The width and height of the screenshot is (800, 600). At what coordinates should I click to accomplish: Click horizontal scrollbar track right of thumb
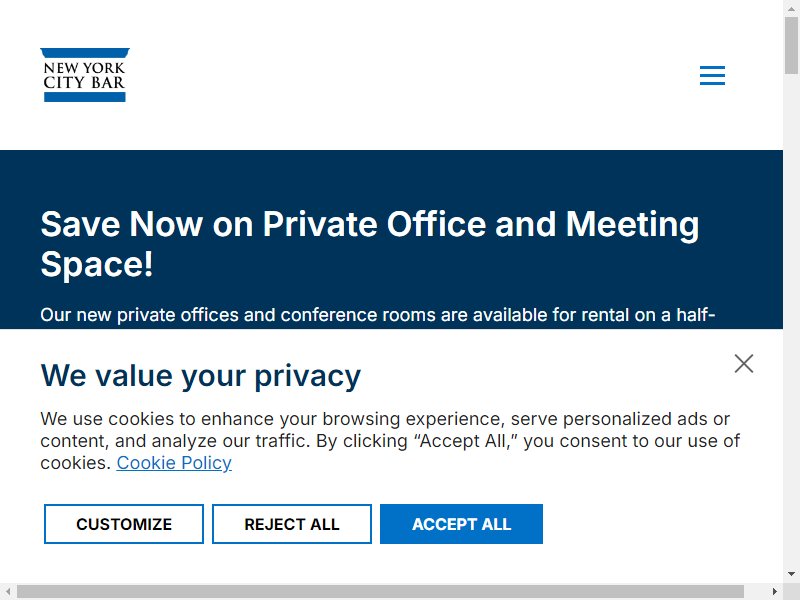(x=756, y=592)
